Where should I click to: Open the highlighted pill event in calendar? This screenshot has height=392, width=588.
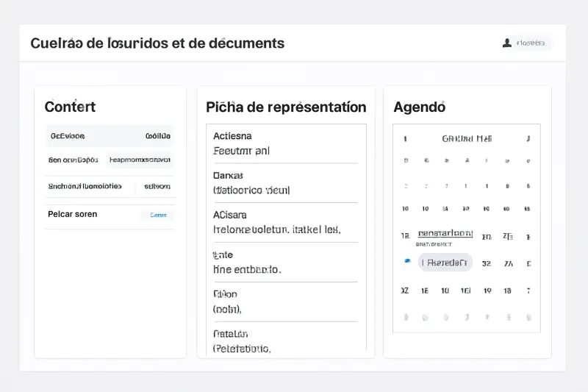coord(445,263)
